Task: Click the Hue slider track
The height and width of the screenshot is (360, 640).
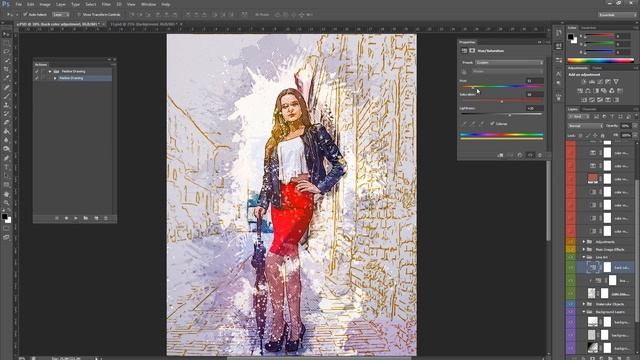Action: 502,87
